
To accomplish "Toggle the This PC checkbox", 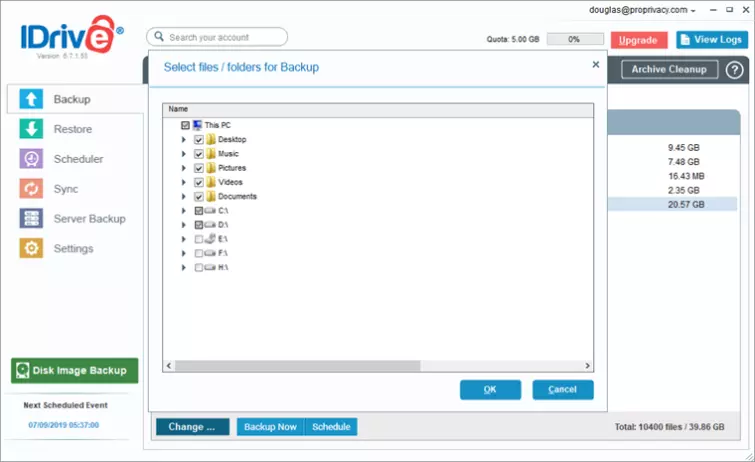I will click(x=185, y=125).
